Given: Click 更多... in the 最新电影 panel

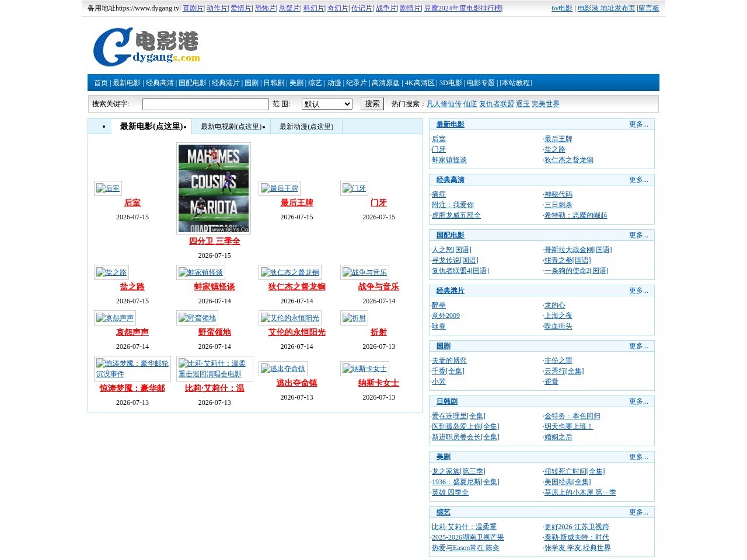Looking at the screenshot, I should pyautogui.click(x=638, y=124).
